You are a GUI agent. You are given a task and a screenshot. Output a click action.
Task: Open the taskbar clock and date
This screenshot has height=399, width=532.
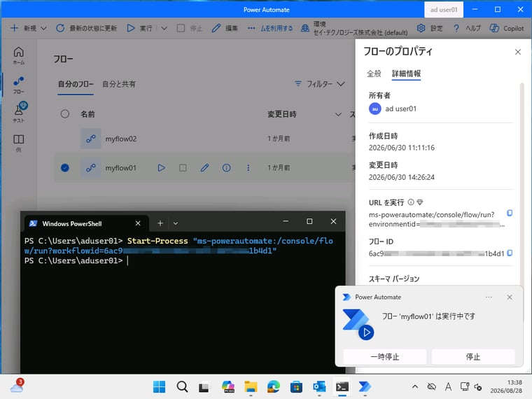pyautogui.click(x=506, y=386)
